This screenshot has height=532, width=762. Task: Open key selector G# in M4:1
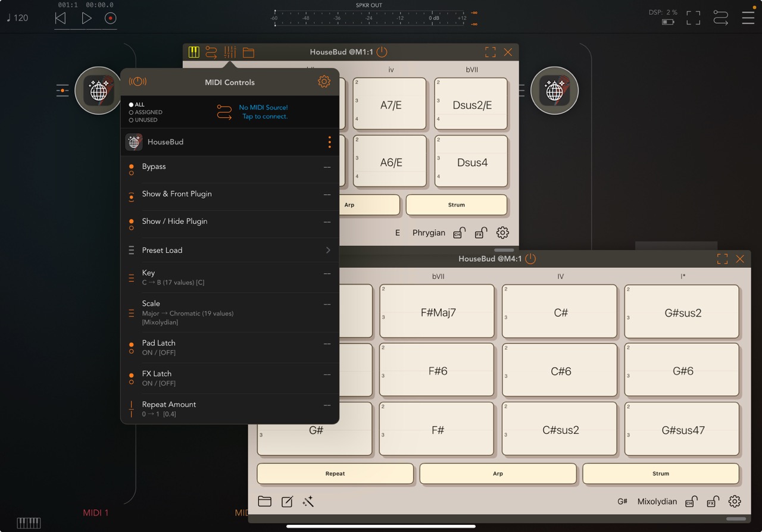tap(623, 502)
